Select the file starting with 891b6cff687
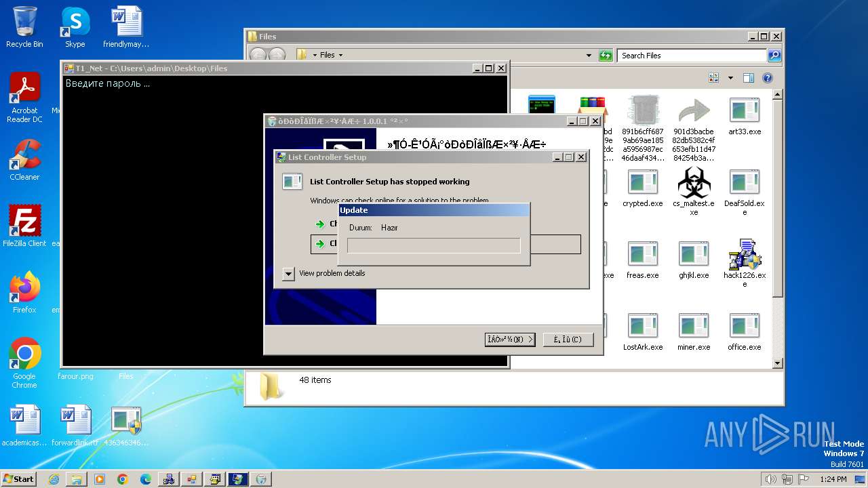868x488 pixels. tap(643, 129)
